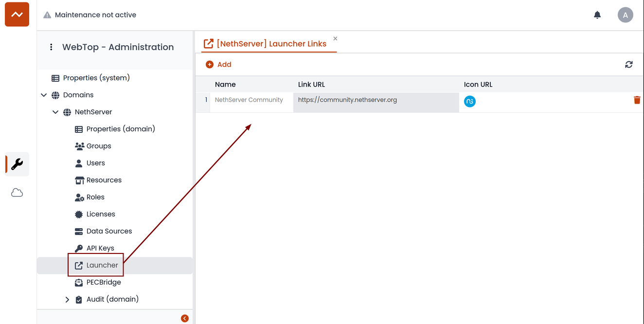Screen dimensions: 644x324
Task: Click the Domains globe icon
Action: tap(55, 95)
